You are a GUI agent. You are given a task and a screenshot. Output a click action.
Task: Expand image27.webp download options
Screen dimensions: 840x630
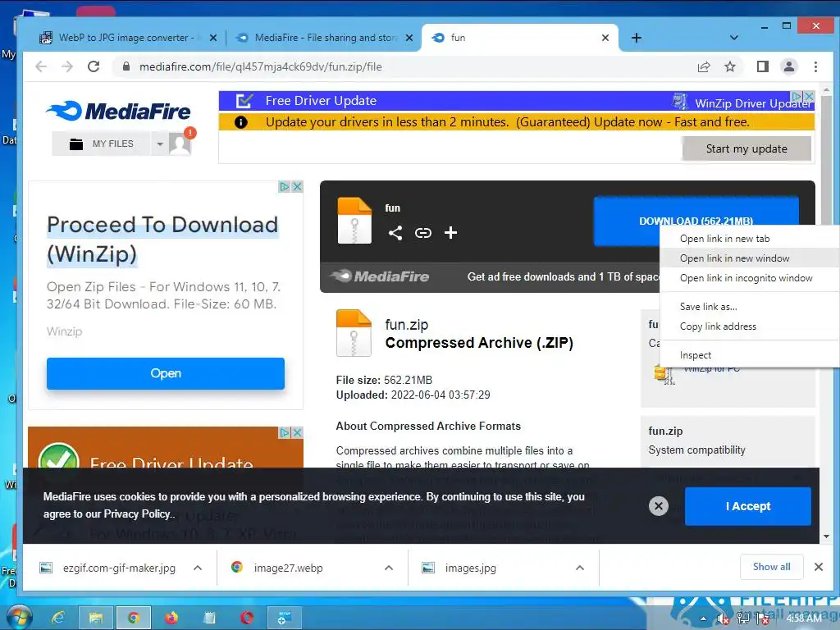(x=389, y=568)
